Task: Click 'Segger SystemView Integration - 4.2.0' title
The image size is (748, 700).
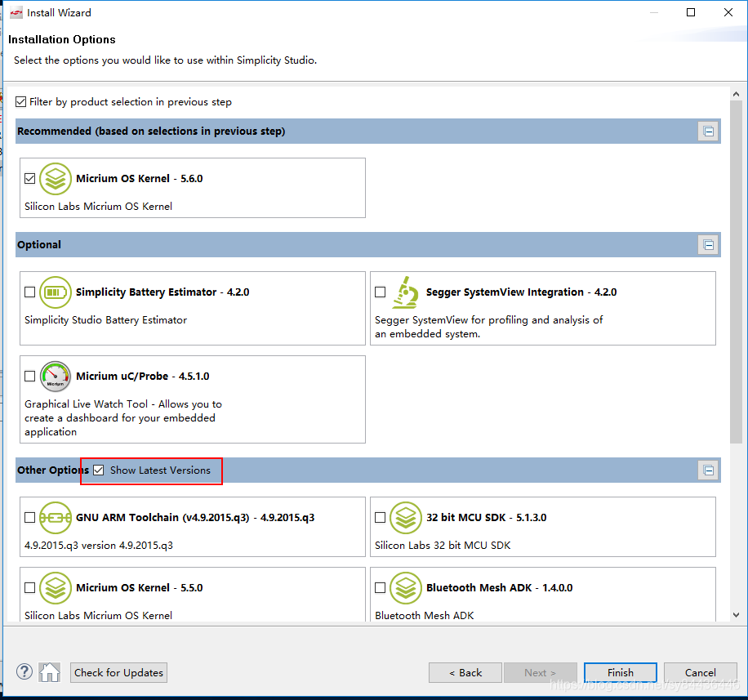Action: click(522, 292)
